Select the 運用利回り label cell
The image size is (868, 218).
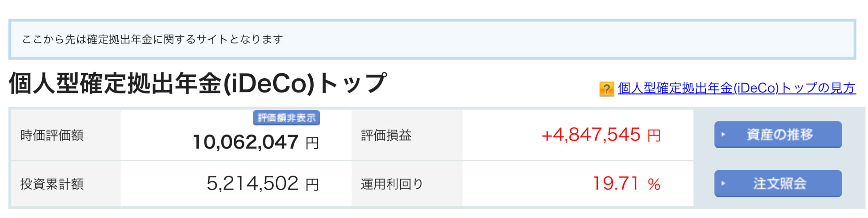pyautogui.click(x=392, y=184)
